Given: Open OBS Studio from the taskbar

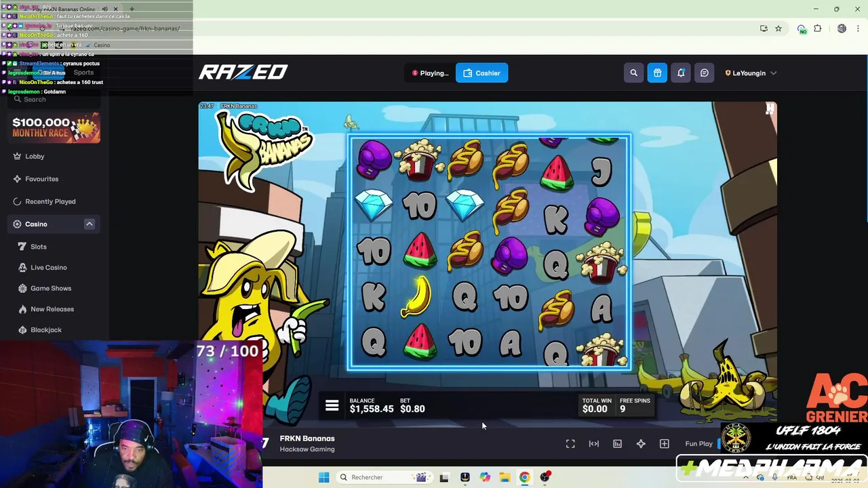Looking at the screenshot, I should coord(545,477).
